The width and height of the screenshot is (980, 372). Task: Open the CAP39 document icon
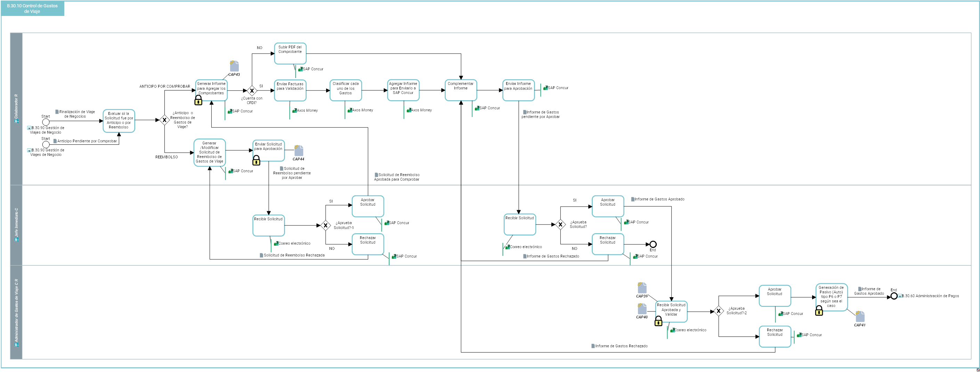642,287
